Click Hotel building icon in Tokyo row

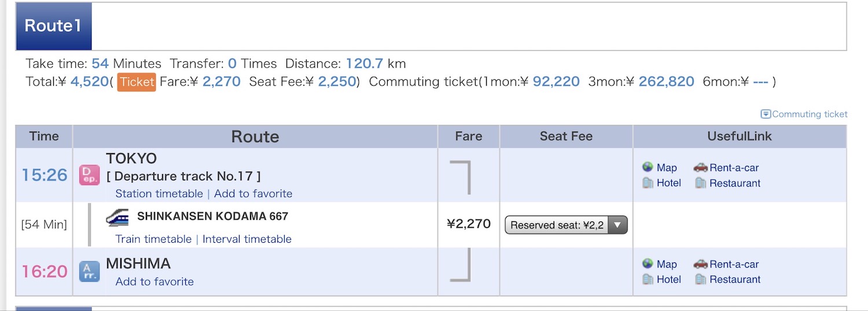coord(648,183)
